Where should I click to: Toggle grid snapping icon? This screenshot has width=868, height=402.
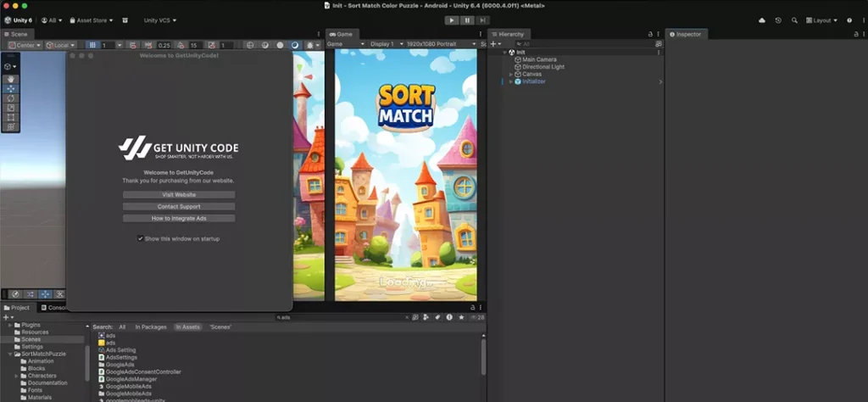coord(132,46)
